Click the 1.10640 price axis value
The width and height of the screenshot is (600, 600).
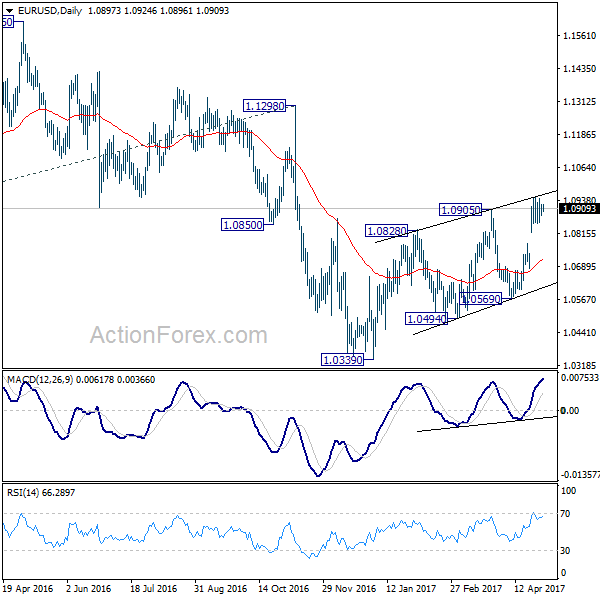coord(580,168)
